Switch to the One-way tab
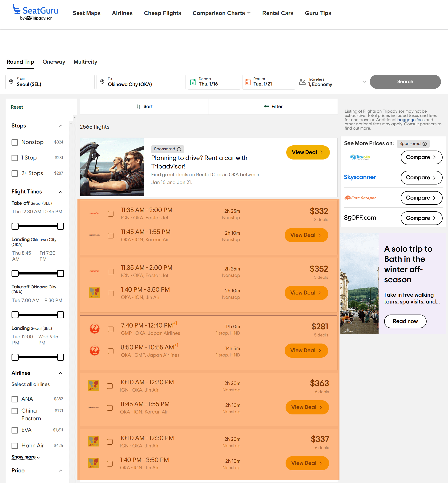This screenshot has height=483, width=448. coord(54,62)
